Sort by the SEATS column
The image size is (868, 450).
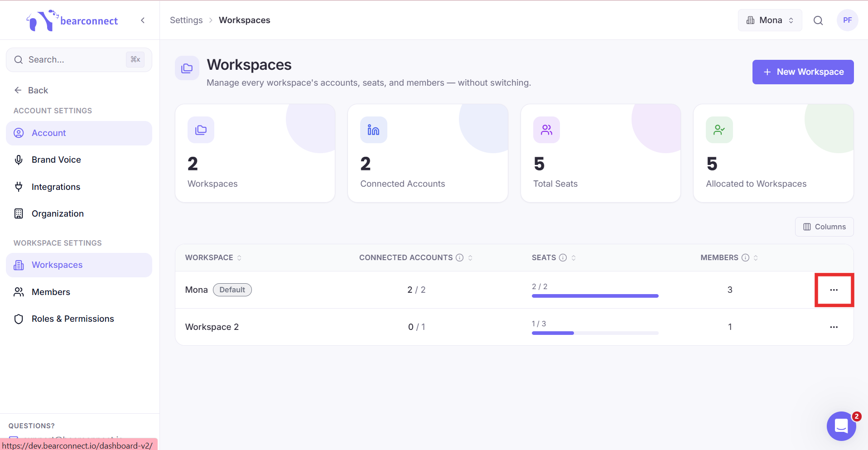pyautogui.click(x=574, y=258)
